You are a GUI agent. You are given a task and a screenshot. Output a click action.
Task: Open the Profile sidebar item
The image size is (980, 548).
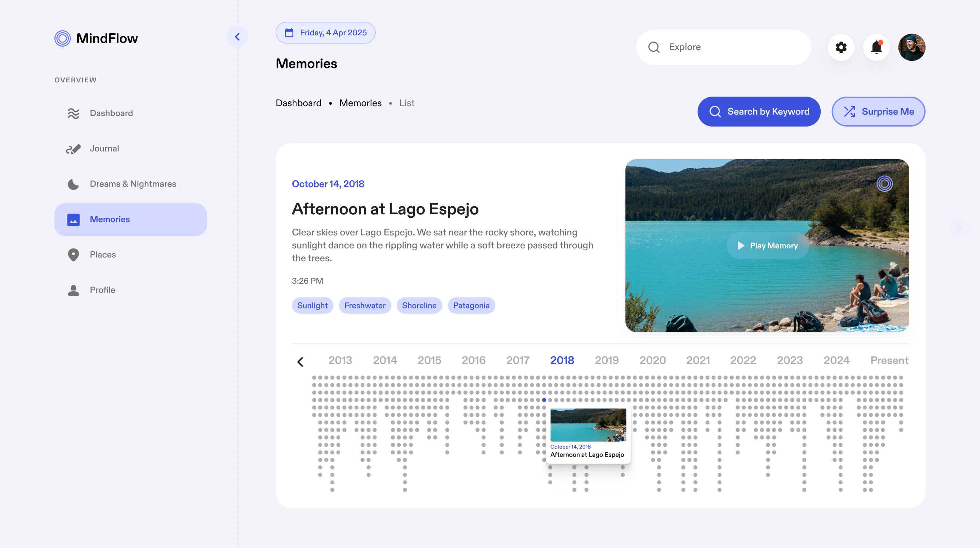point(130,290)
